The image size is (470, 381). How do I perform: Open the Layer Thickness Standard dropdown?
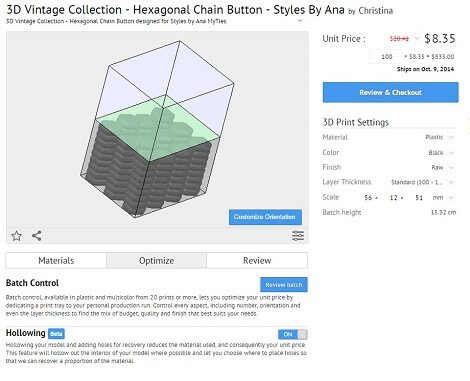coord(451,182)
